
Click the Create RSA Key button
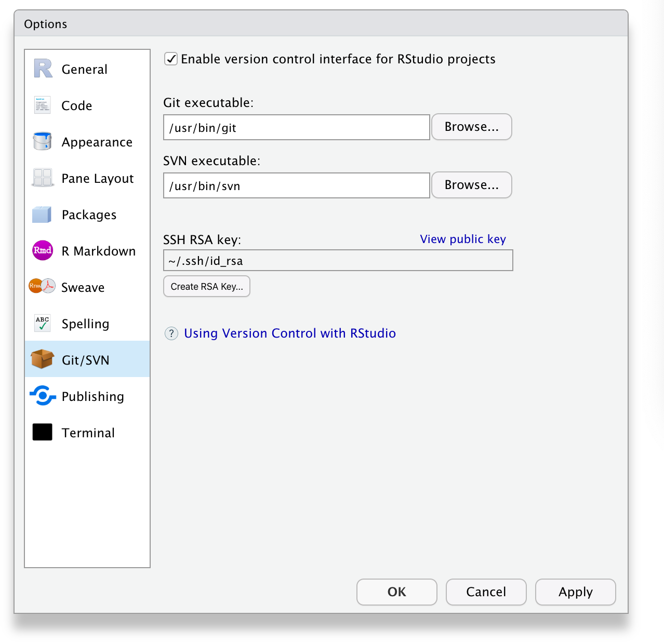[x=207, y=286]
